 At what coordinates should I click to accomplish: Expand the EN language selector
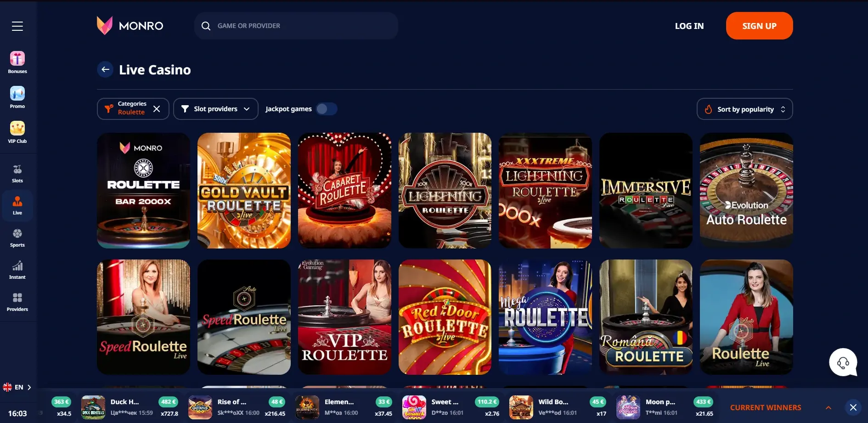point(17,387)
